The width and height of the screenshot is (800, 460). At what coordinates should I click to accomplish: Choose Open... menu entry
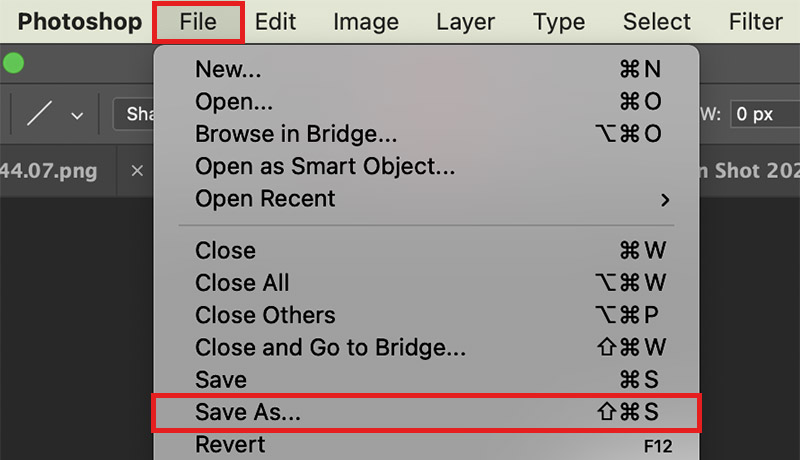point(427,101)
